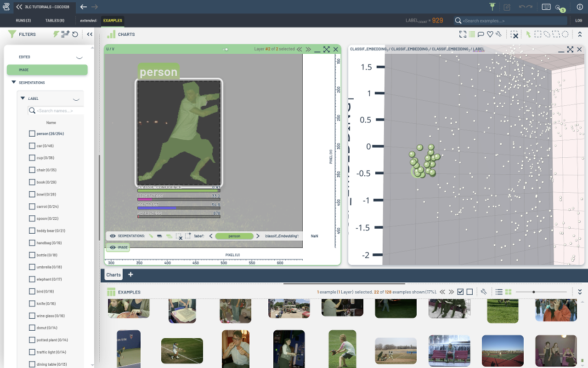Switch to the Tables (8) tab
This screenshot has width=588, height=368.
click(x=55, y=21)
